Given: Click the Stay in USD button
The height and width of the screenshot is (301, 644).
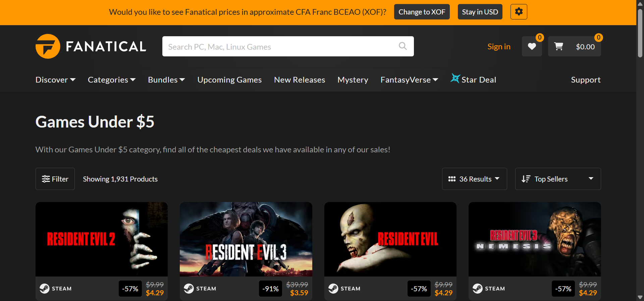Looking at the screenshot, I should click(x=480, y=12).
